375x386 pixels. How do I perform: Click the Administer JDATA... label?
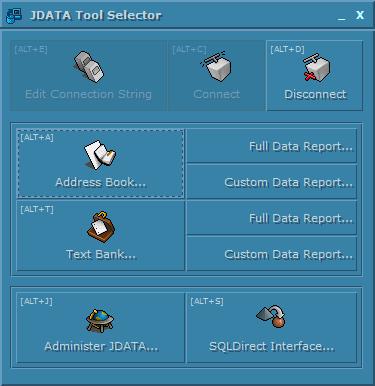coord(101,346)
